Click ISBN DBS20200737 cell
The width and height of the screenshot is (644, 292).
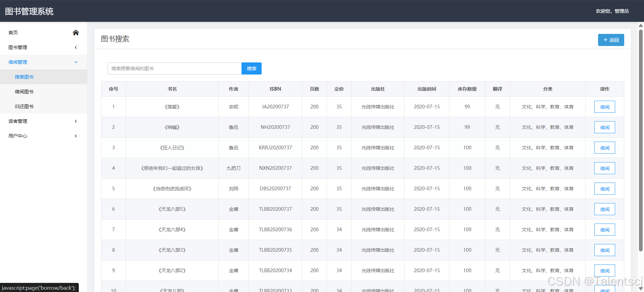pos(275,189)
